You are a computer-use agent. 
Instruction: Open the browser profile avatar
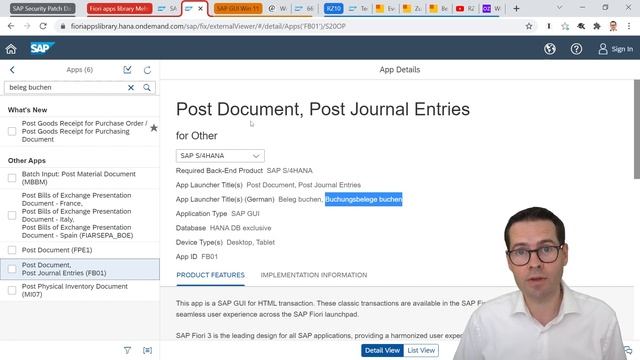pyautogui.click(x=613, y=26)
